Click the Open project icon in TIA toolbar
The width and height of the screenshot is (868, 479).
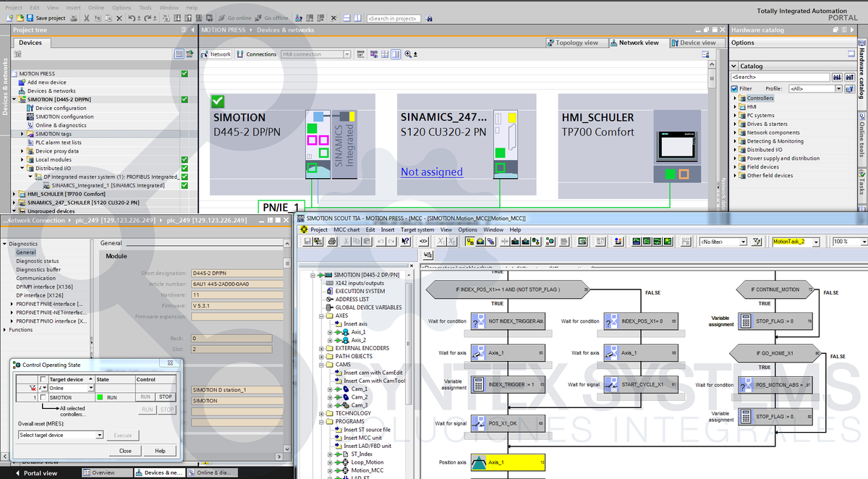pos(19,18)
